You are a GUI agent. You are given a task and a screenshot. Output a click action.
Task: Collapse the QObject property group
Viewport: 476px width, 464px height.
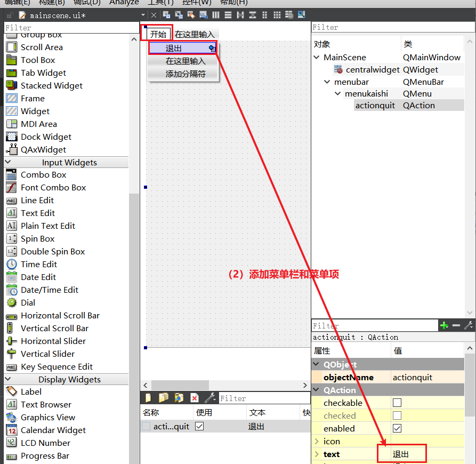(316, 364)
